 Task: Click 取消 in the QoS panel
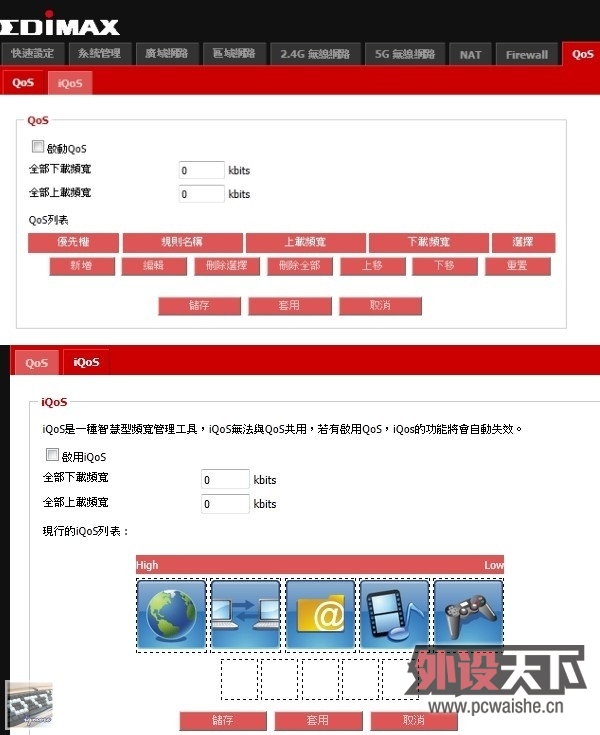[x=380, y=306]
